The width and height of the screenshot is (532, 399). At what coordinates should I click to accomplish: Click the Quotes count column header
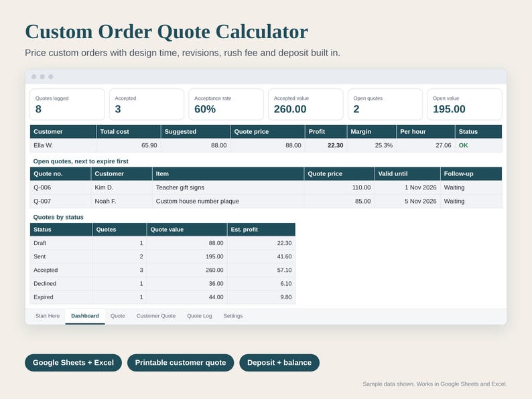click(x=119, y=230)
